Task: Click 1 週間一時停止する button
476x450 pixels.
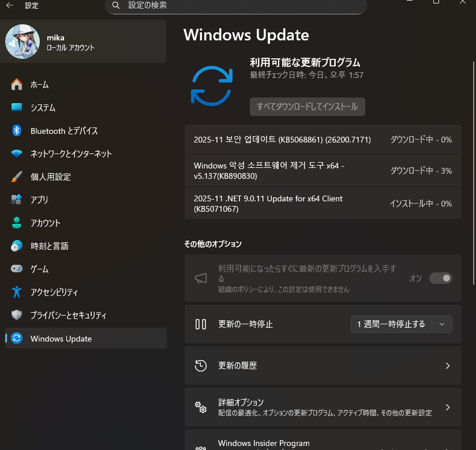Action: click(391, 324)
